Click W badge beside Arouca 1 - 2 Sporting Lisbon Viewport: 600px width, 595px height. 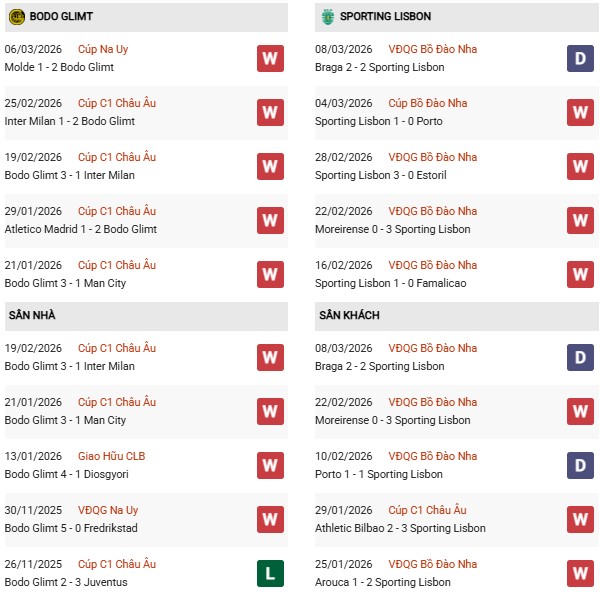[x=581, y=573]
